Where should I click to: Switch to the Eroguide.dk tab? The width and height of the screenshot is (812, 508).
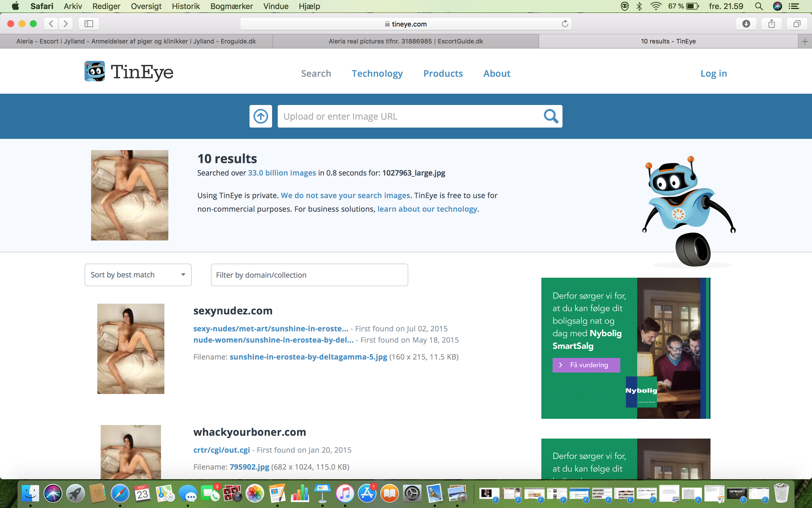tap(136, 41)
